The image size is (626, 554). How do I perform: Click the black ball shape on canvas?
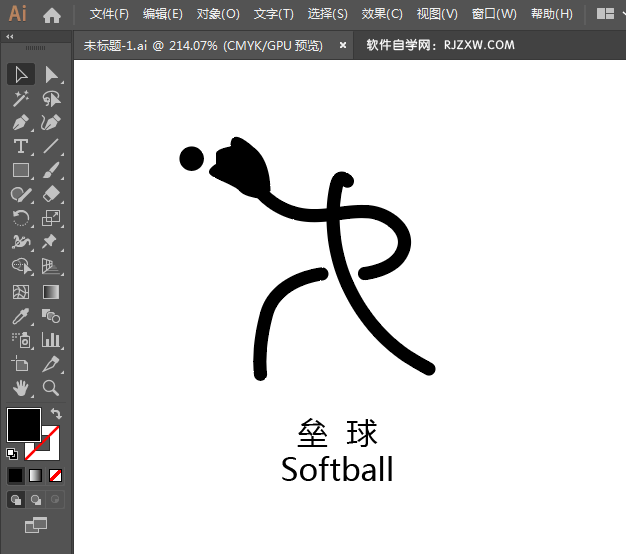(x=192, y=158)
